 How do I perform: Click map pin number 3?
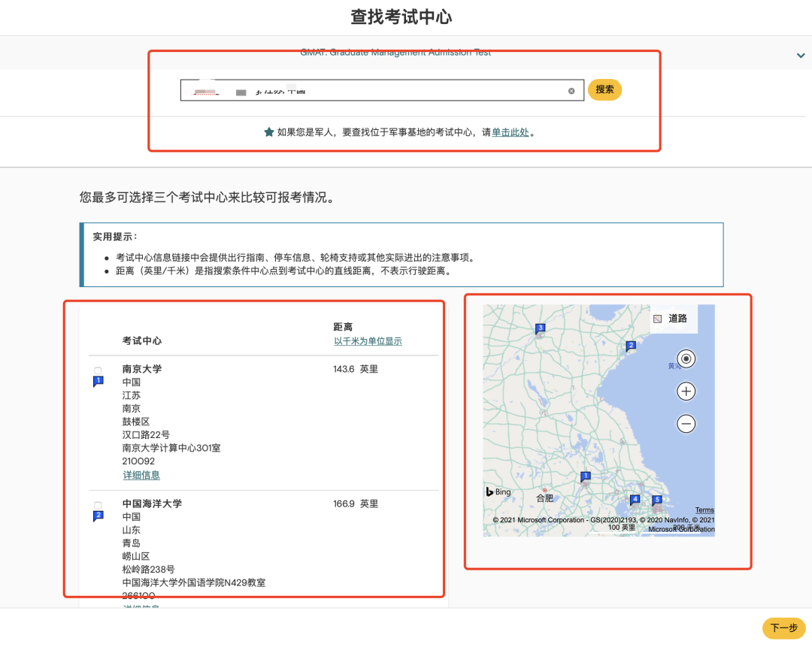click(540, 328)
